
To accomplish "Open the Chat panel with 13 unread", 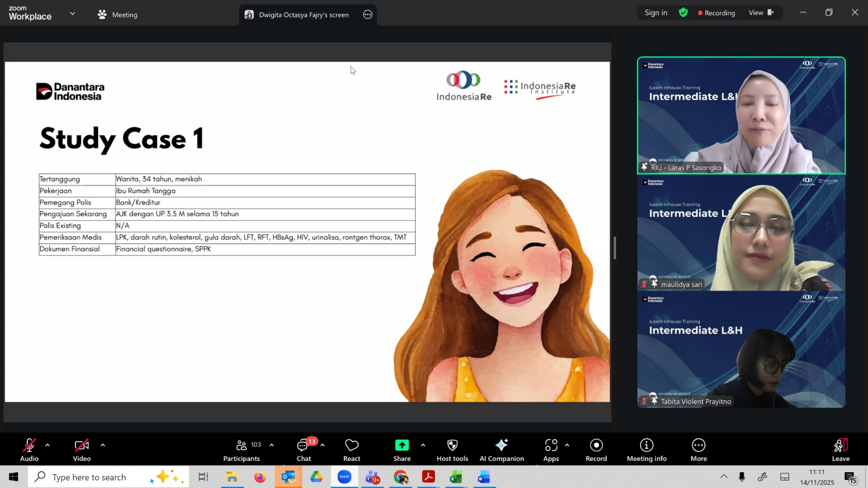I will tap(303, 450).
